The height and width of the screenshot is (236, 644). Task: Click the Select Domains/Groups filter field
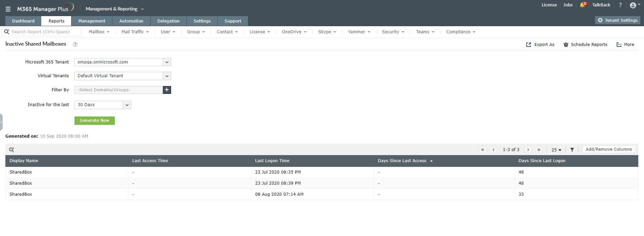pyautogui.click(x=118, y=90)
